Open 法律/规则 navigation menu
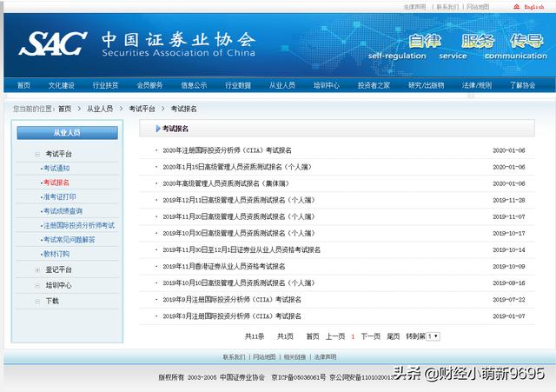556x392 pixels. coord(477,85)
